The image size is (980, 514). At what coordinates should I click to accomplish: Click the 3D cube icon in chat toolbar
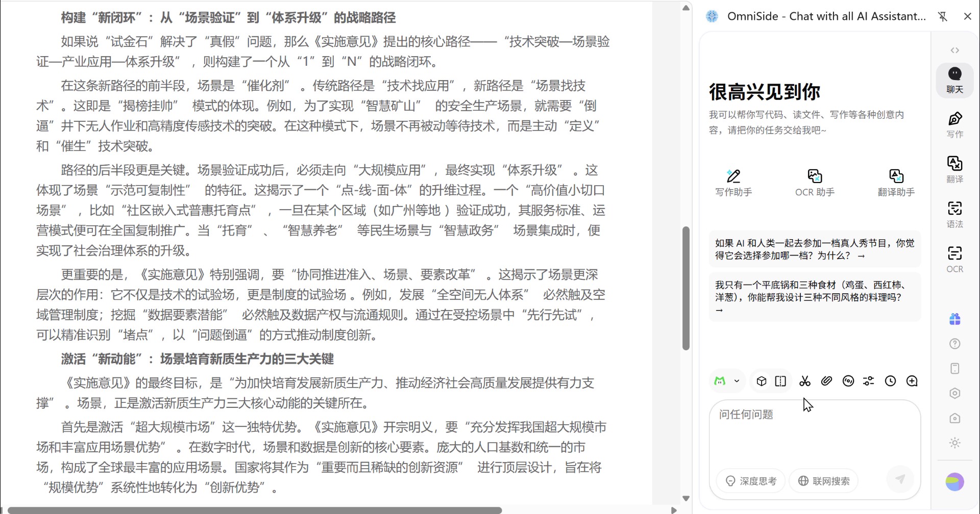(x=761, y=381)
